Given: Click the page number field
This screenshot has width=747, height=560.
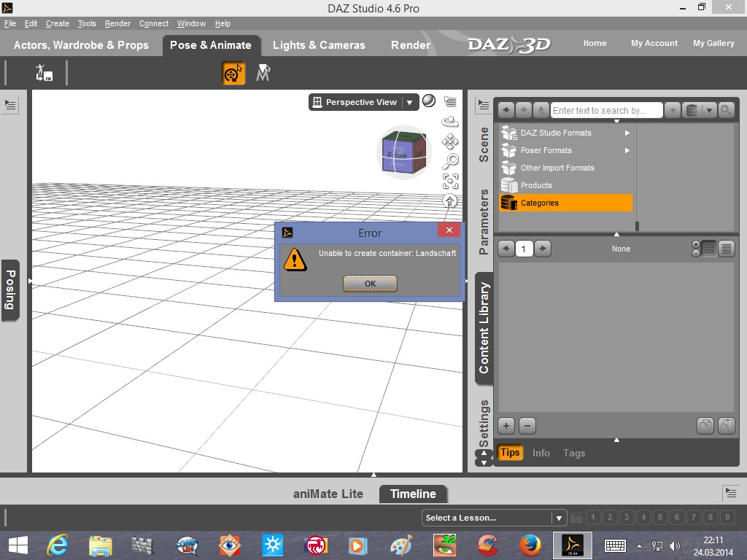Looking at the screenshot, I should [x=524, y=249].
